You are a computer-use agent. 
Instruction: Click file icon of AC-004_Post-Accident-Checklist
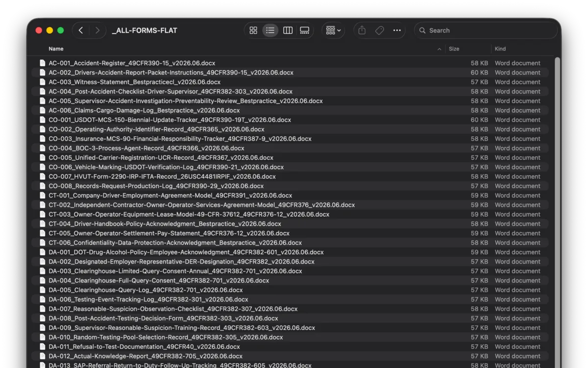click(x=43, y=92)
